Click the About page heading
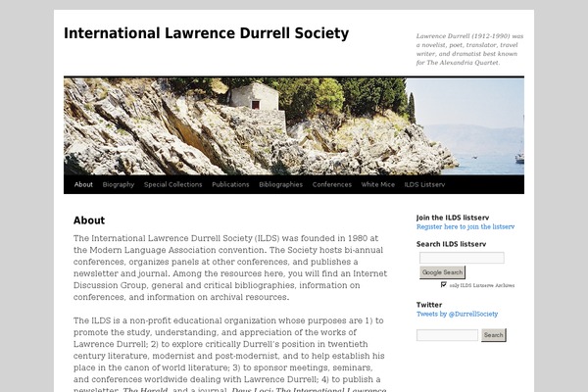Viewport: 588px width, 392px height. coord(89,220)
